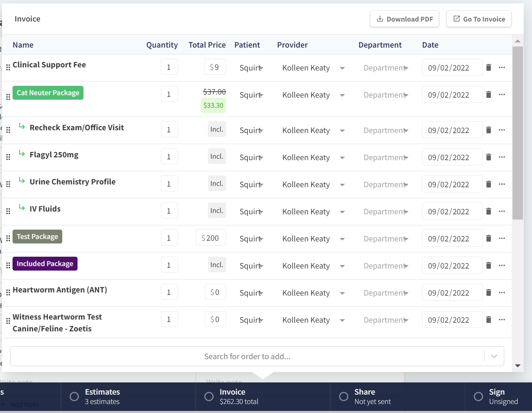
Task: Click the vertical scrollbar thumb
Action: coord(517,132)
